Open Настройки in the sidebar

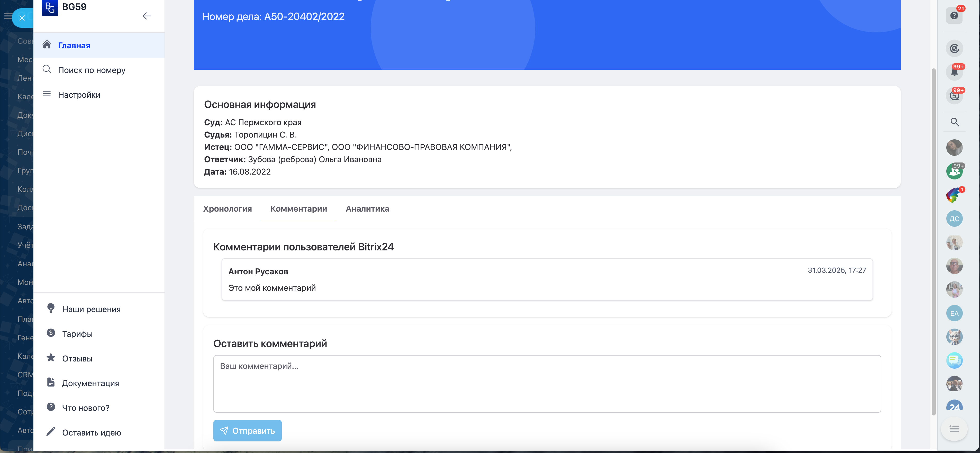[x=79, y=95]
